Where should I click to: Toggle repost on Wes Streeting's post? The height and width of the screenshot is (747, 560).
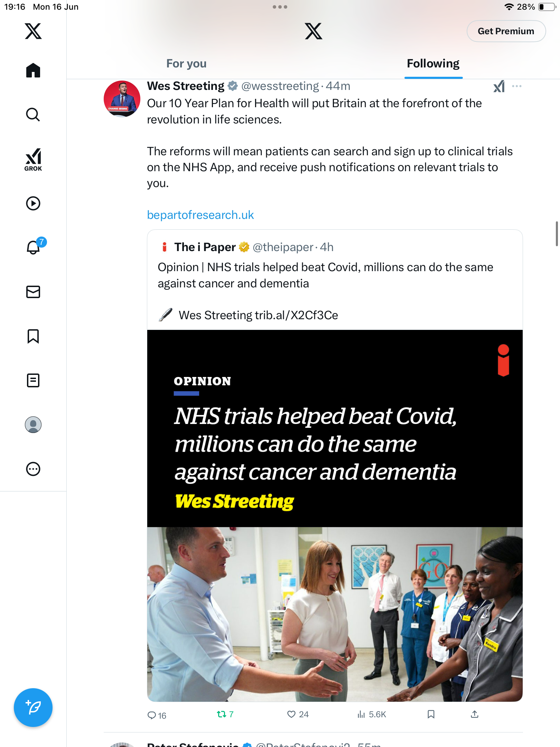pos(225,714)
